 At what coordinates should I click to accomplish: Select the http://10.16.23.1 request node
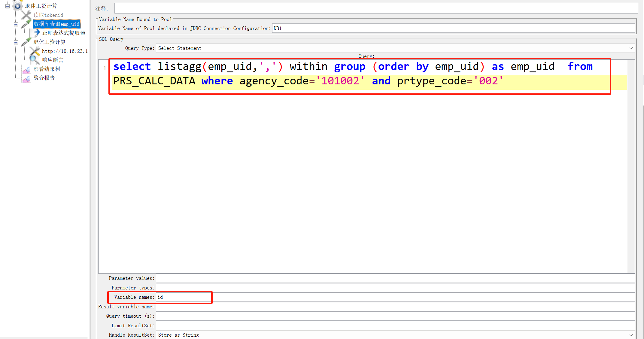pos(64,51)
